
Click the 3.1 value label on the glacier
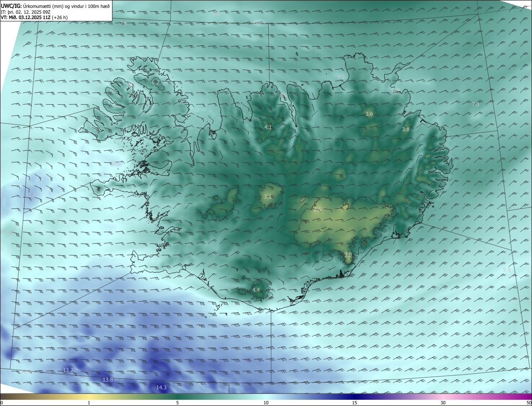(268, 197)
